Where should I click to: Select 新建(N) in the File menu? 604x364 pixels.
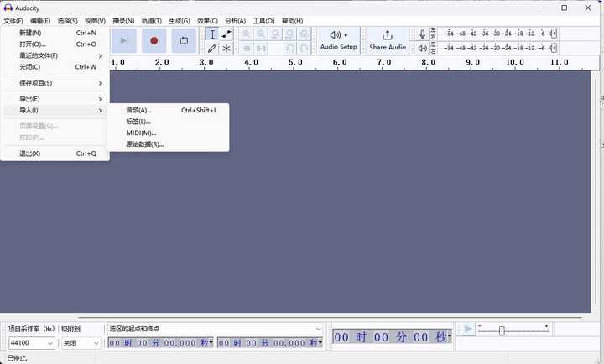55,33
